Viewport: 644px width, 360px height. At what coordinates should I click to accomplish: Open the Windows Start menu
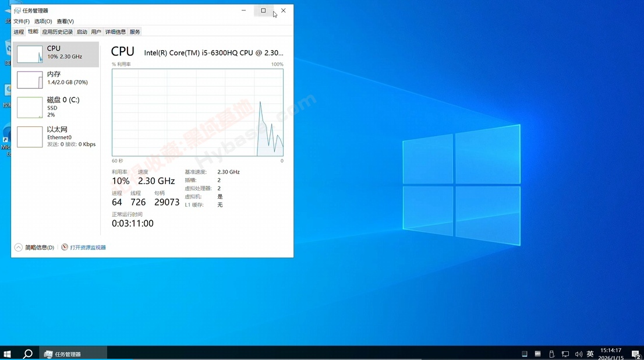[x=8, y=354]
